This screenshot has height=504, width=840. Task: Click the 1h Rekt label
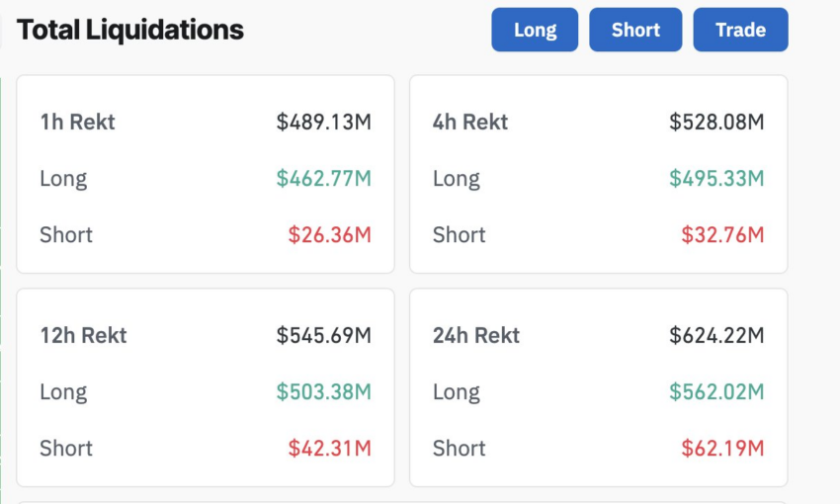(77, 123)
